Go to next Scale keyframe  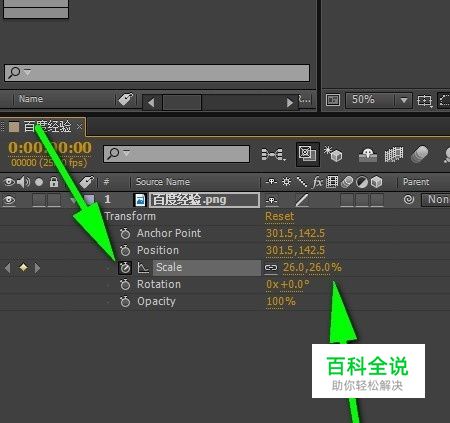click(x=37, y=267)
